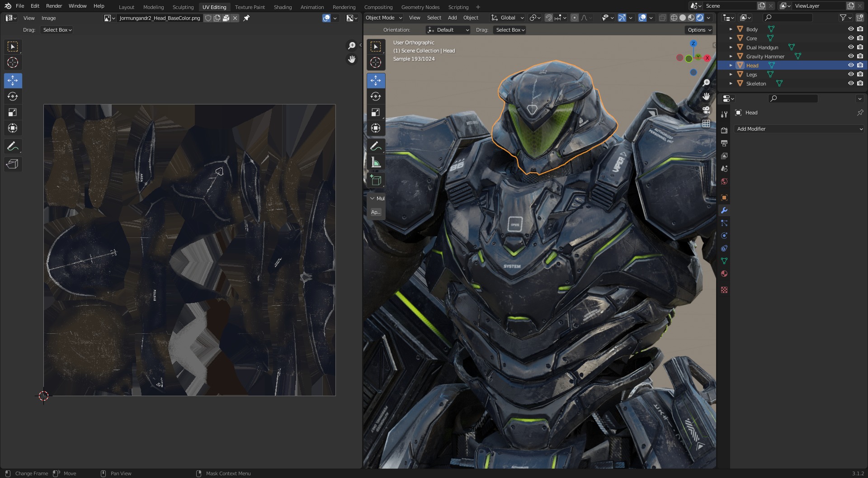Open the File menu
This screenshot has width=868, height=478.
click(20, 6)
